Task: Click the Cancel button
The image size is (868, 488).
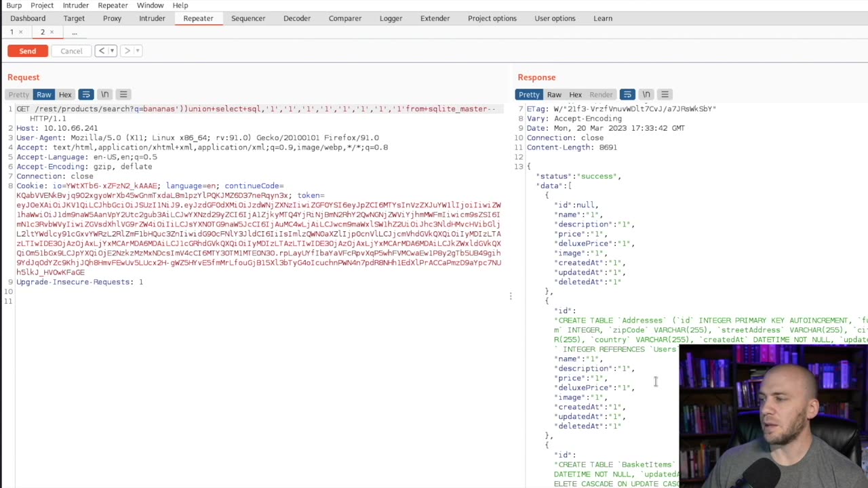Action: [x=71, y=51]
